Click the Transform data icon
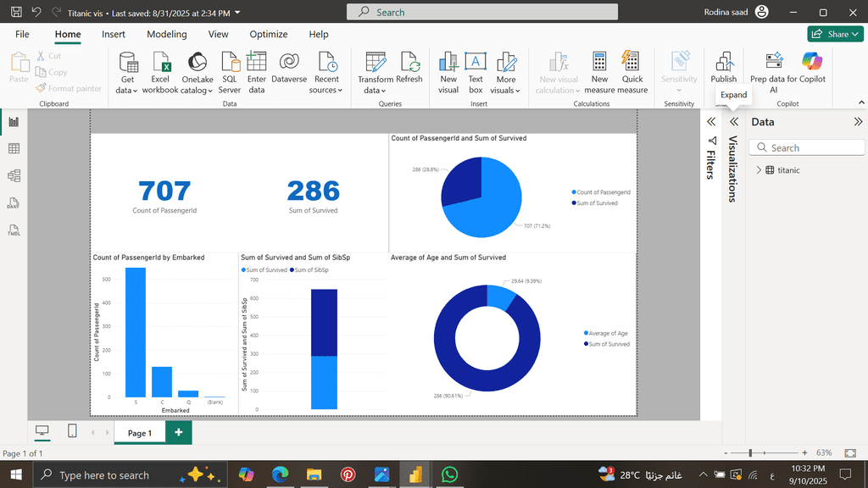Screen dimensions: 868x488 tap(376, 72)
